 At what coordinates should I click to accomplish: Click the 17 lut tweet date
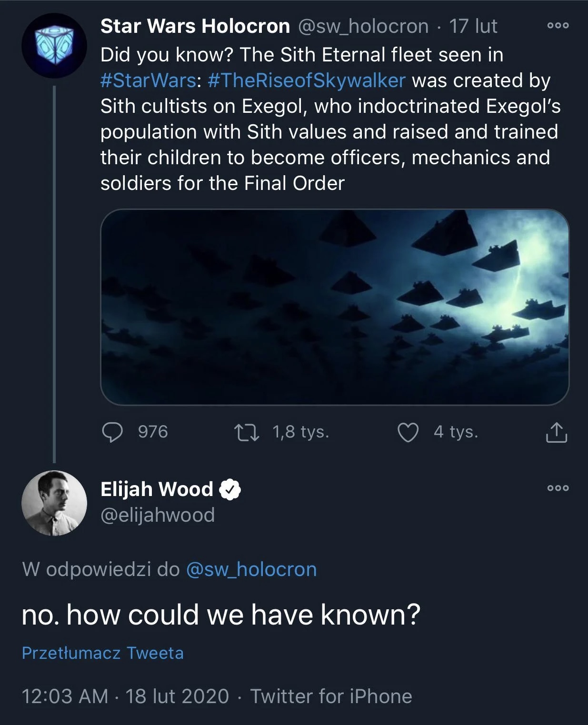(473, 26)
